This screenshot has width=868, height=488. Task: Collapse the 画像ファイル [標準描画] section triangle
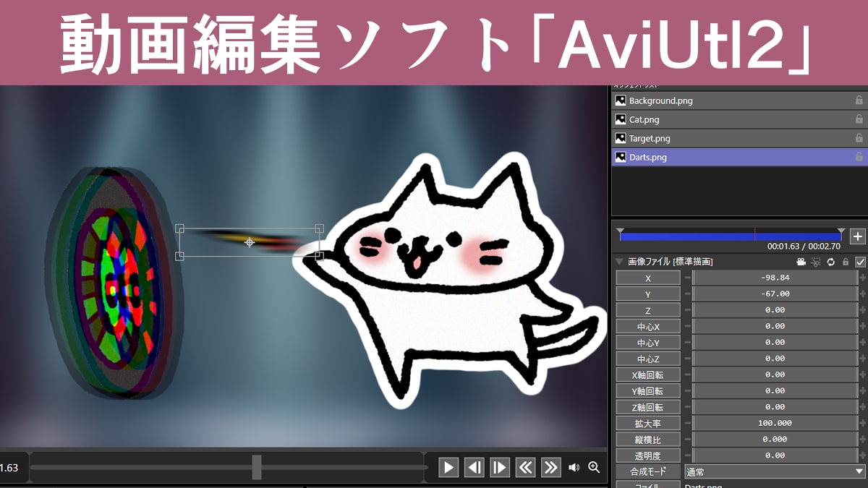(620, 262)
